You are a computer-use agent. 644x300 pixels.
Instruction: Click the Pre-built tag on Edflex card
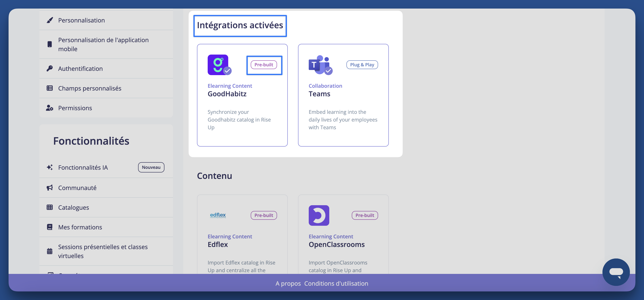264,215
